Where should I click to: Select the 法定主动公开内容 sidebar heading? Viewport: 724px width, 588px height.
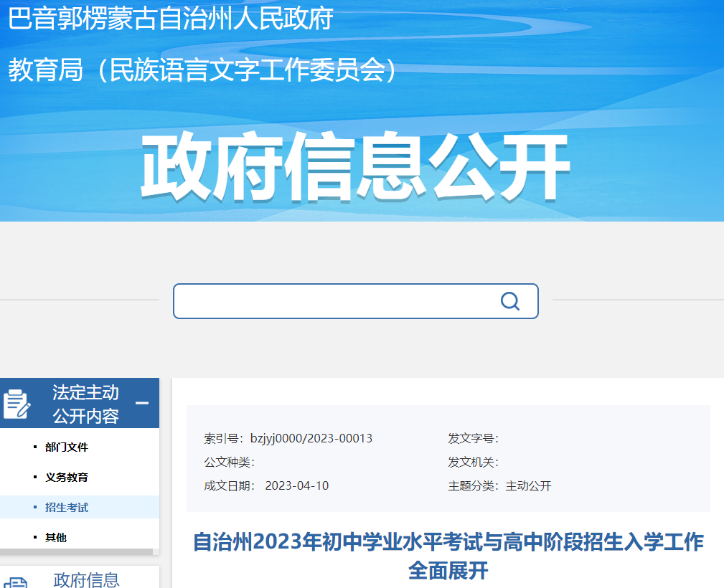click(85, 404)
